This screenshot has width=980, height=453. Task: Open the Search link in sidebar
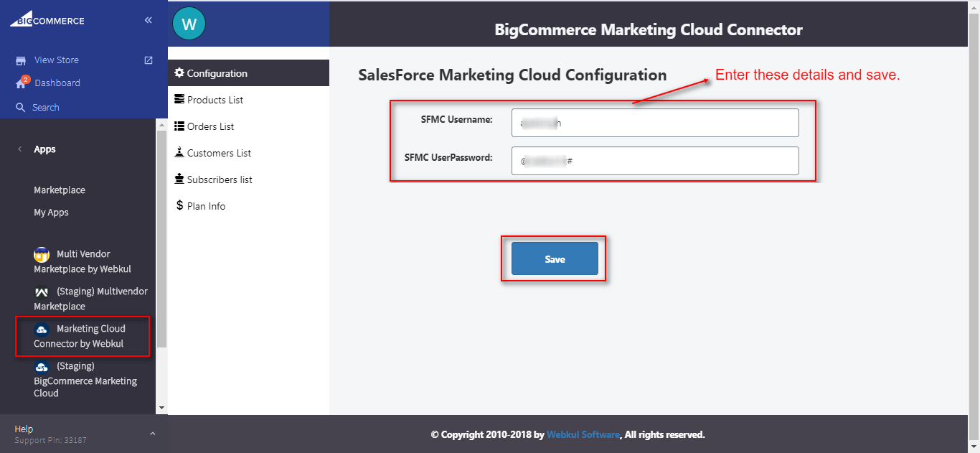click(46, 108)
